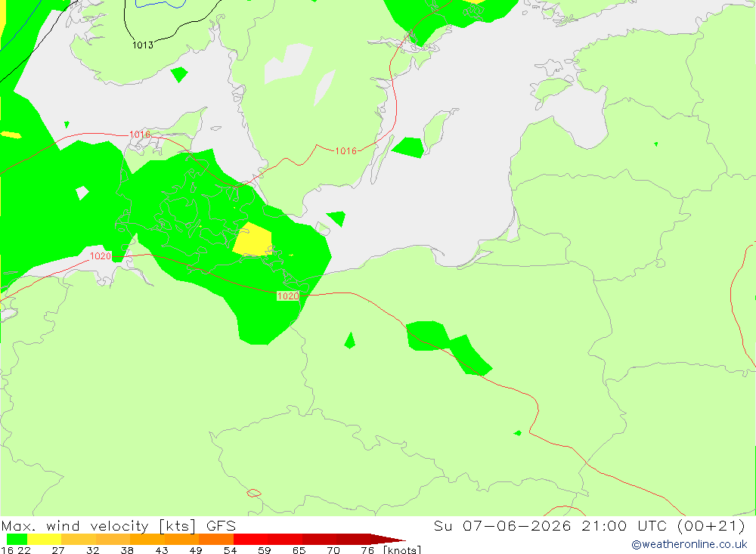756x554 pixels.
Task: Click the 1013 isobar label
Action: [143, 45]
